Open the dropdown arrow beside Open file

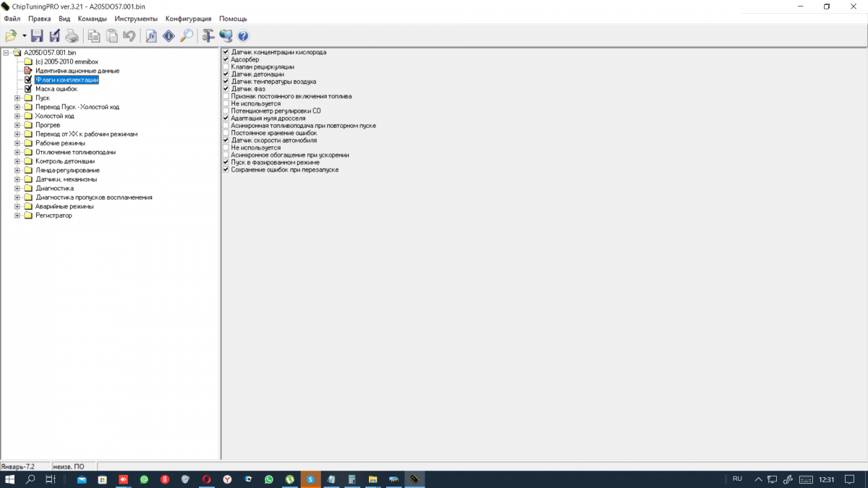tap(24, 35)
